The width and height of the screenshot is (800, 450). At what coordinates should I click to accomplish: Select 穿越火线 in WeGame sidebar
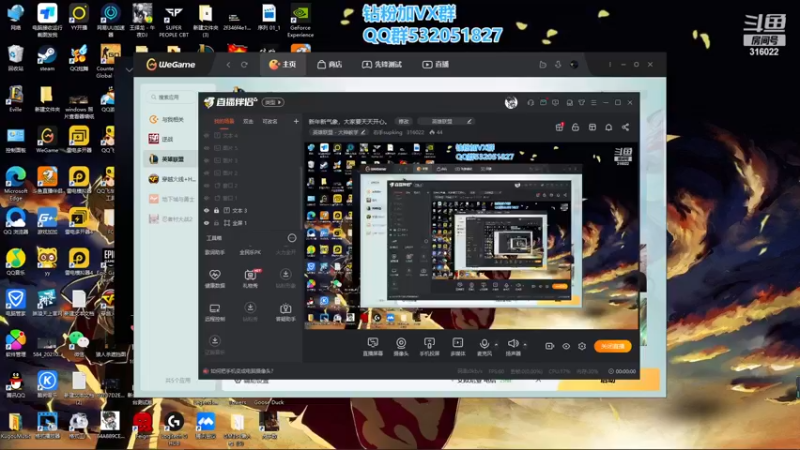coord(171,179)
